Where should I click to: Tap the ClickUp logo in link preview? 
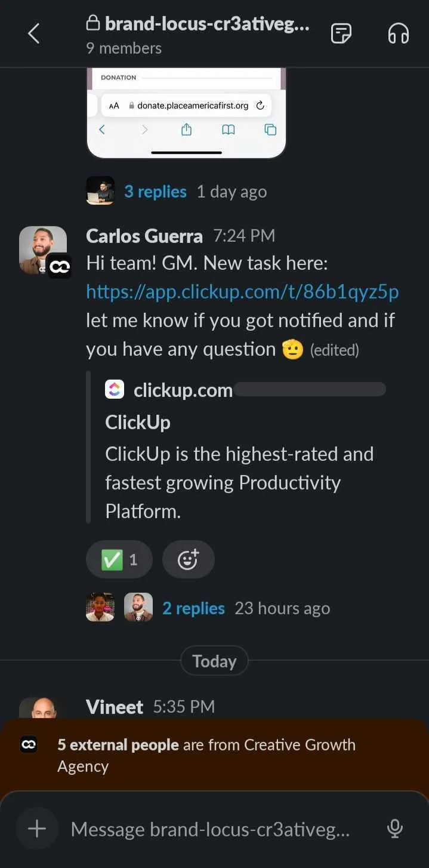tap(115, 390)
